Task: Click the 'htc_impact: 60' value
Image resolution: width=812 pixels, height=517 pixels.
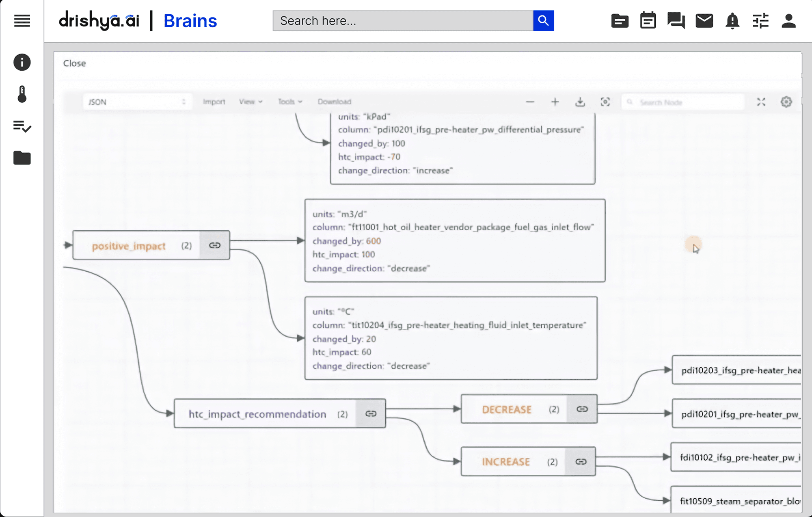Action: (342, 352)
